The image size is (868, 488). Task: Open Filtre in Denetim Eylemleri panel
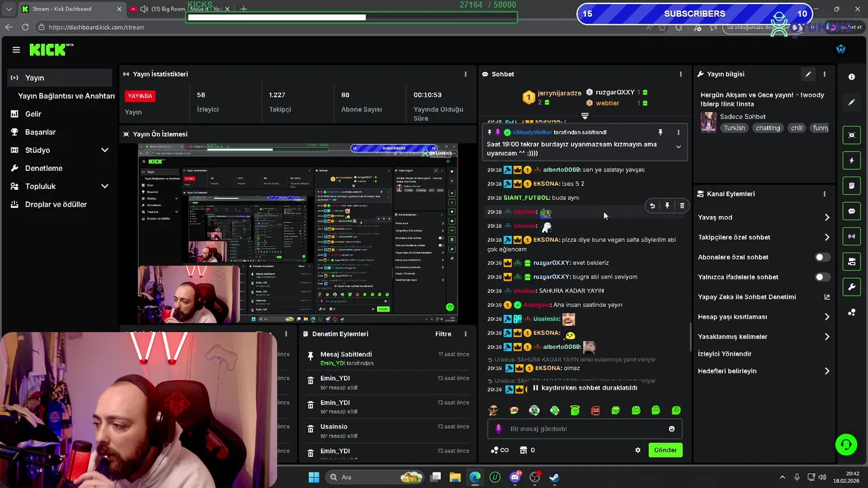(443, 334)
